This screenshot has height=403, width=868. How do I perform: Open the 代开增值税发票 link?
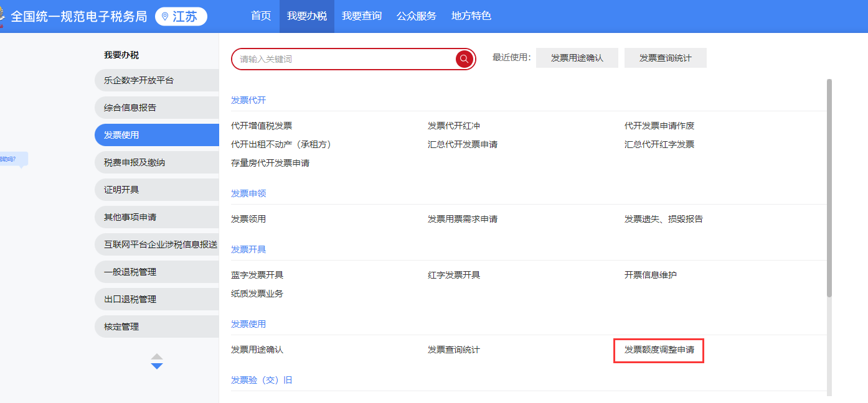[262, 126]
